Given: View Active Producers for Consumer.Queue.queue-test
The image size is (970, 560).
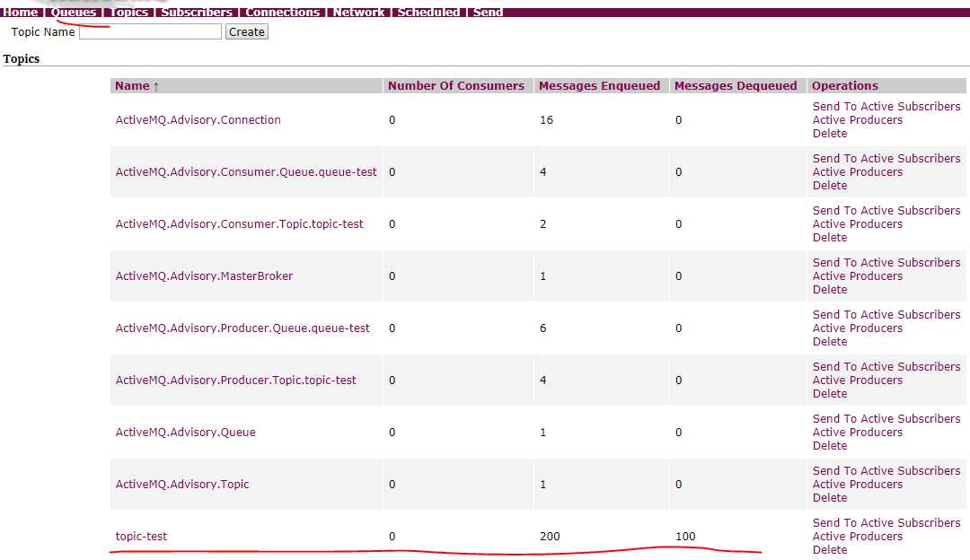Looking at the screenshot, I should pyautogui.click(x=858, y=171).
